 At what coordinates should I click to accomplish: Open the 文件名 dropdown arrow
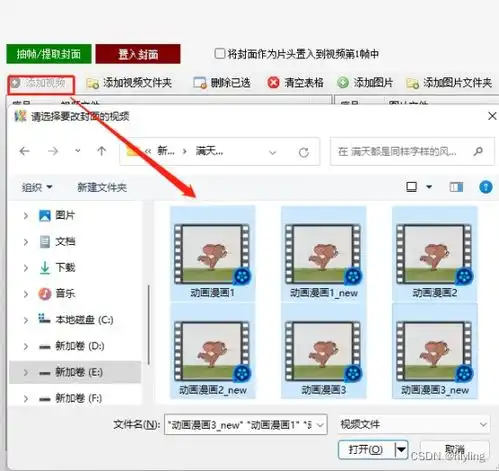click(320, 425)
